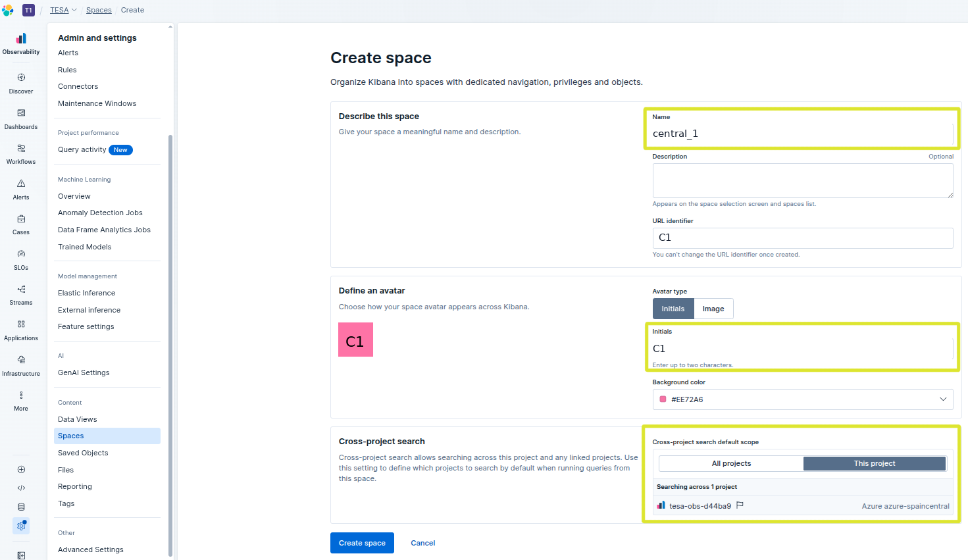Image resolution: width=968 pixels, height=560 pixels.
Task: Click the T1 space avatar badge
Action: [28, 10]
